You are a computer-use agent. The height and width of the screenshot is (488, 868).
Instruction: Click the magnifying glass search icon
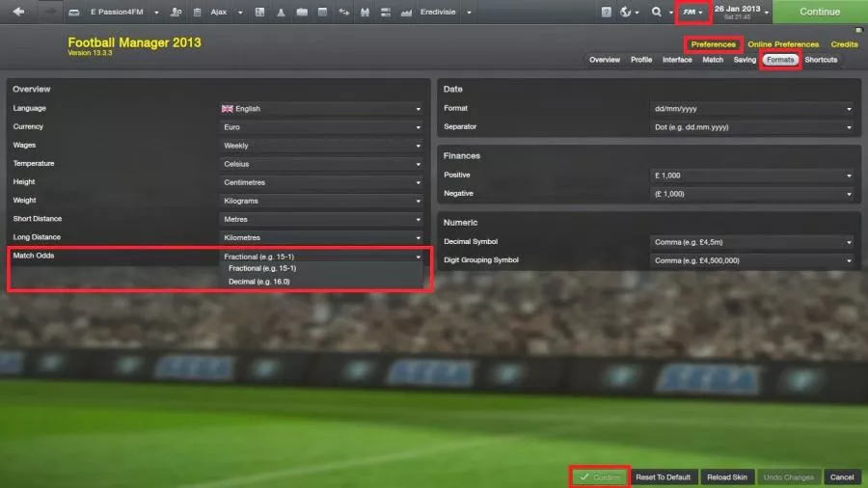pos(656,12)
